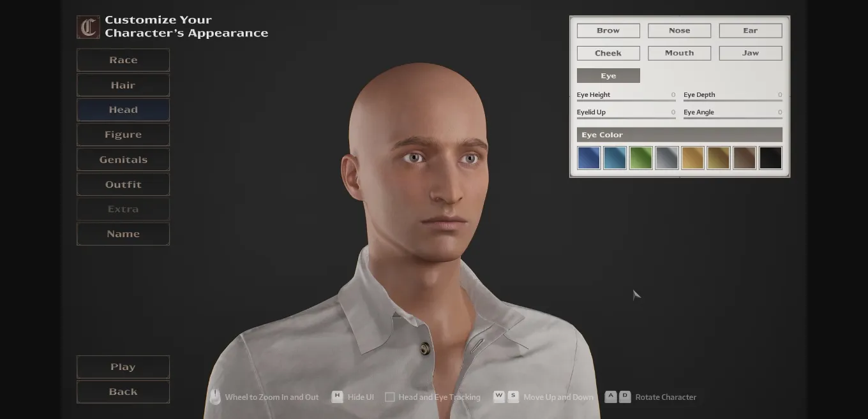Open the Race category
This screenshot has height=419, width=868.
pyautogui.click(x=123, y=60)
